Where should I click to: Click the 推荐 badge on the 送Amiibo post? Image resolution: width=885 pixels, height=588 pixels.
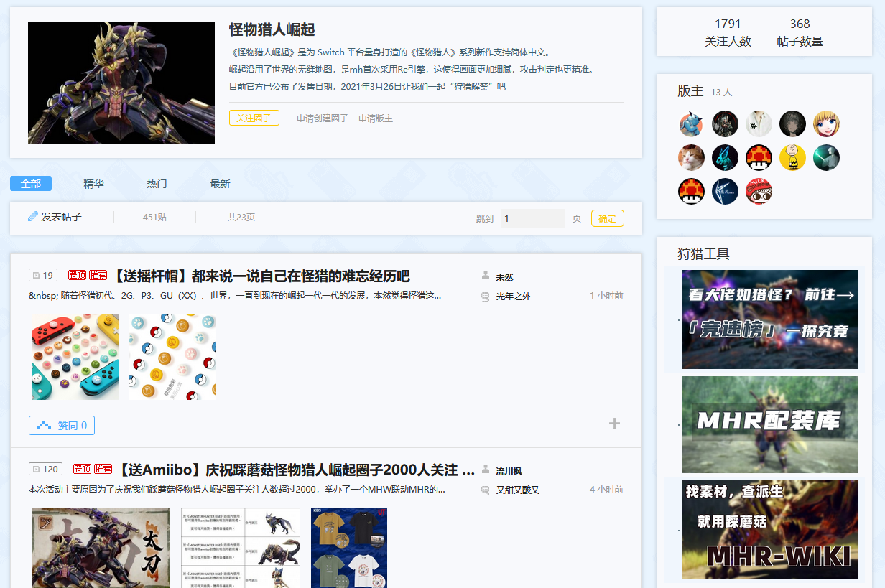click(103, 469)
